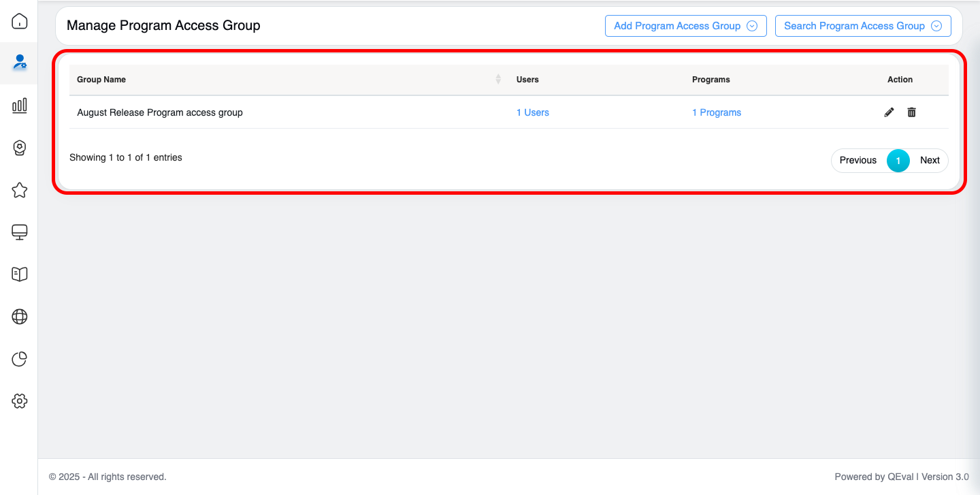
Task: Delete August Release group with trash icon
Action: (x=911, y=112)
